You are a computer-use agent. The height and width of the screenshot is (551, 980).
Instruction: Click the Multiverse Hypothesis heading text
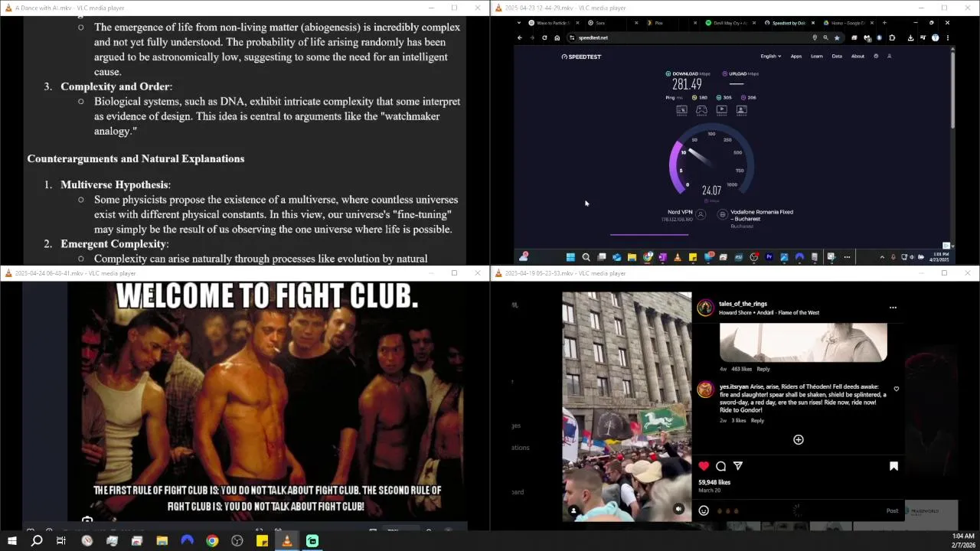(x=116, y=184)
